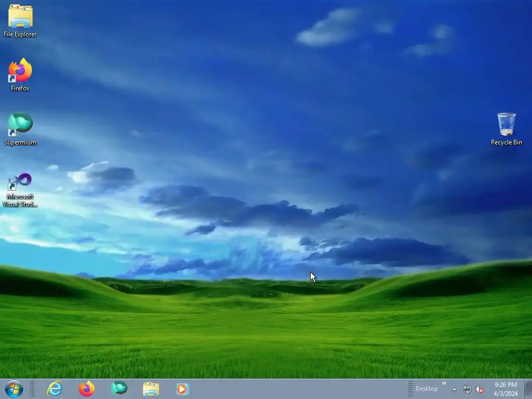Show hidden tray icons arrow
532x399 pixels.
pyautogui.click(x=454, y=389)
